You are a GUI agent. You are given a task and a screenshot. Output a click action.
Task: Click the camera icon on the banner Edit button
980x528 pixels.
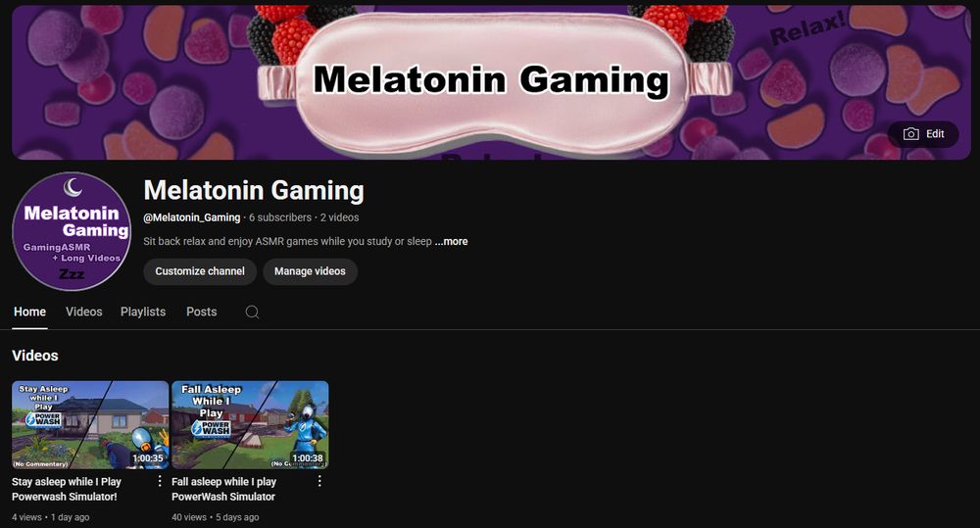(910, 134)
